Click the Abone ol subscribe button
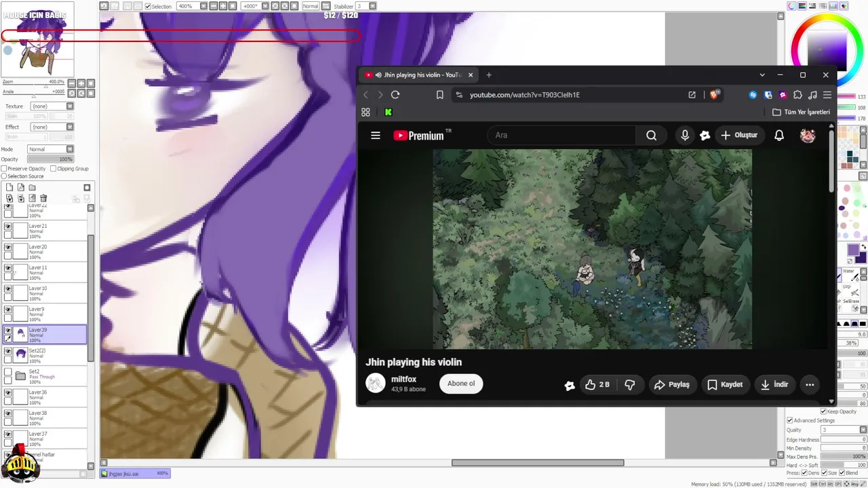The width and height of the screenshot is (868, 488). pyautogui.click(x=461, y=384)
